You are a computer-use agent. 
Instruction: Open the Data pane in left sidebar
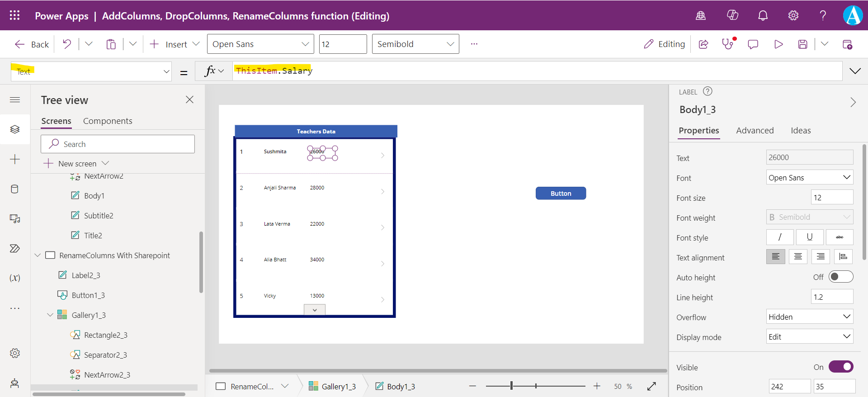tap(14, 189)
